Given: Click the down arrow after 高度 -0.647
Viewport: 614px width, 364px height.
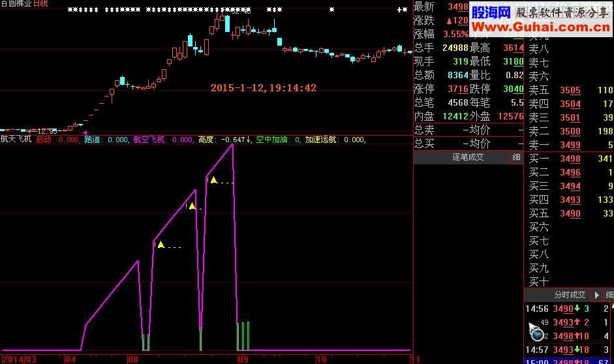Looking at the screenshot, I should click(x=248, y=140).
